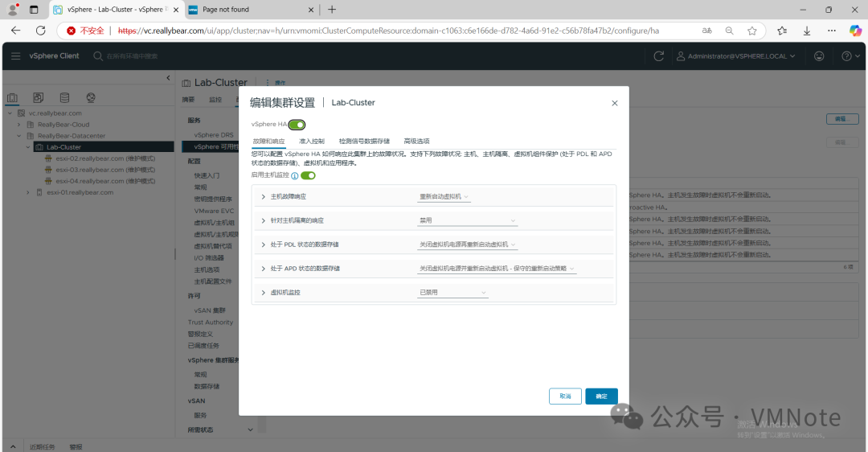Click the browser translate/read aloud icon
Viewport: 868px width, 452px height.
pyautogui.click(x=707, y=31)
